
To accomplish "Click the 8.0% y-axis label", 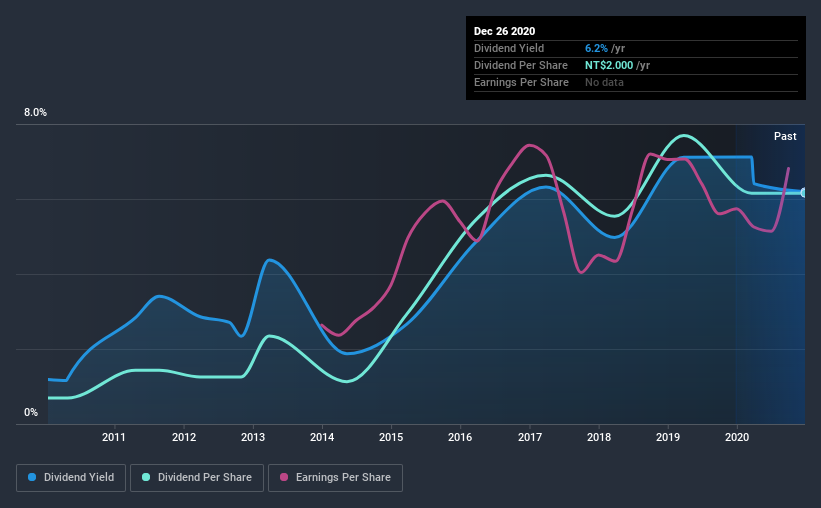I will tap(35, 113).
